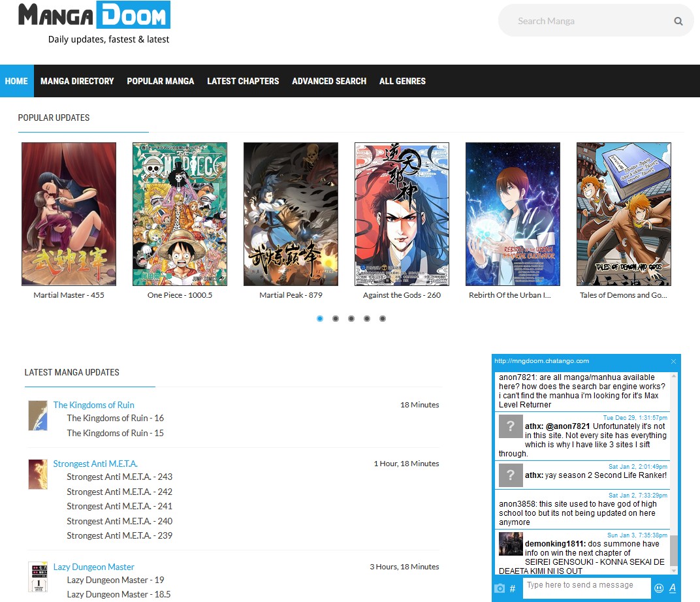This screenshot has width=700, height=602.
Task: Click the One Piece - 1000.5 caption
Action: (180, 295)
